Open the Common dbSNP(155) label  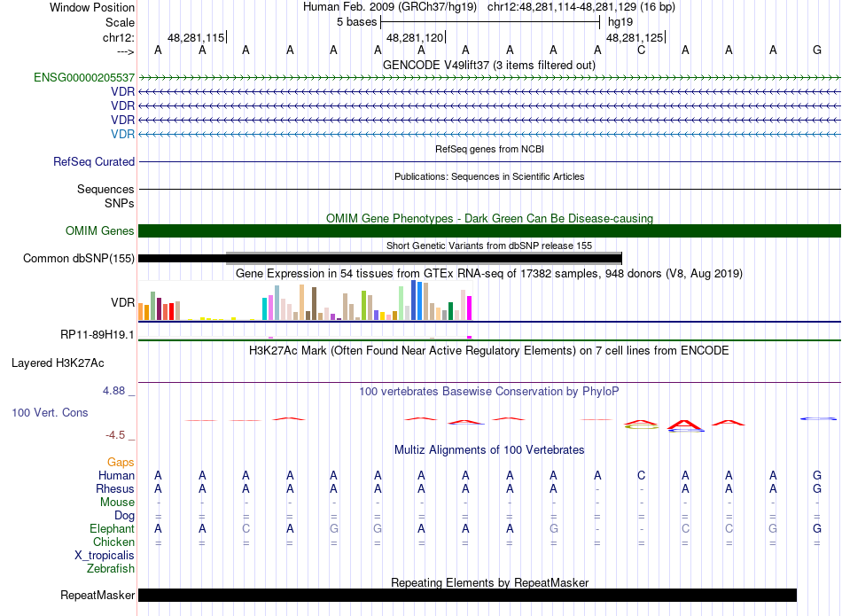coord(78,258)
